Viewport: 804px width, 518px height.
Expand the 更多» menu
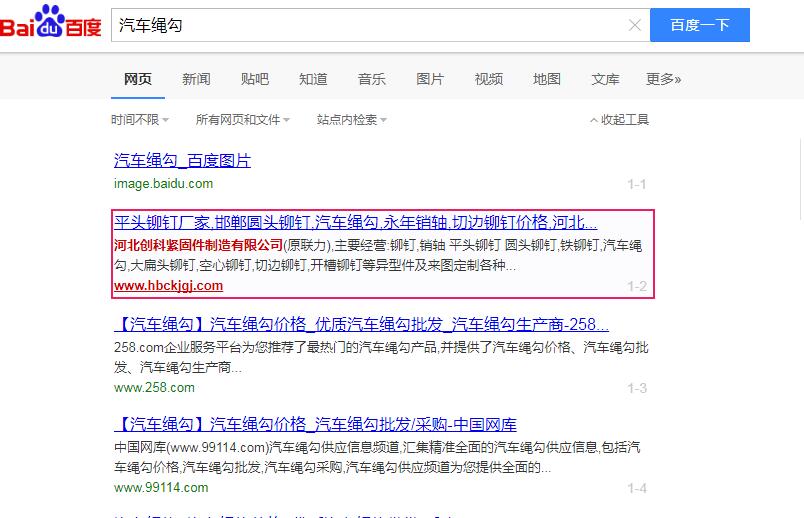click(663, 79)
